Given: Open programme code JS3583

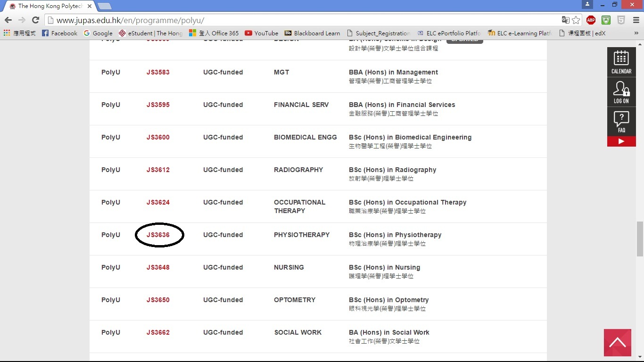Looking at the screenshot, I should click(158, 72).
